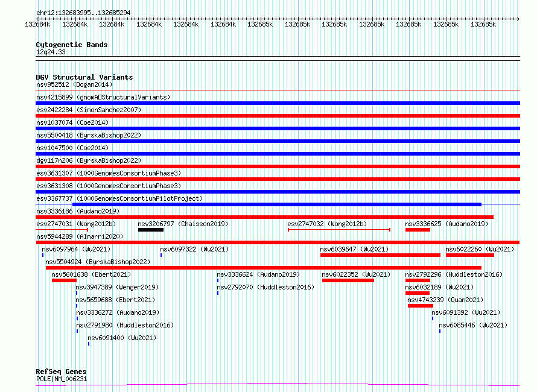Select esv3631307 1000GenomesConsortiumPhase3 label
The height and width of the screenshot is (392, 537).
pos(109,173)
